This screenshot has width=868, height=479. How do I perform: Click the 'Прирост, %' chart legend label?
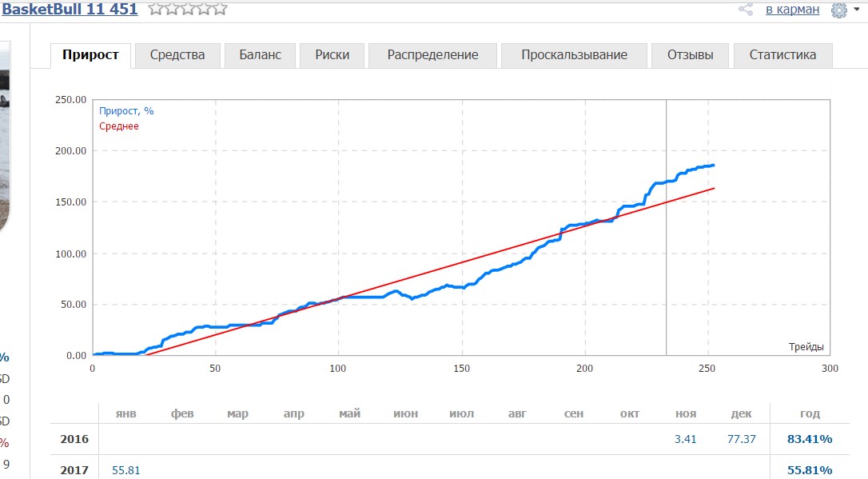tap(126, 111)
